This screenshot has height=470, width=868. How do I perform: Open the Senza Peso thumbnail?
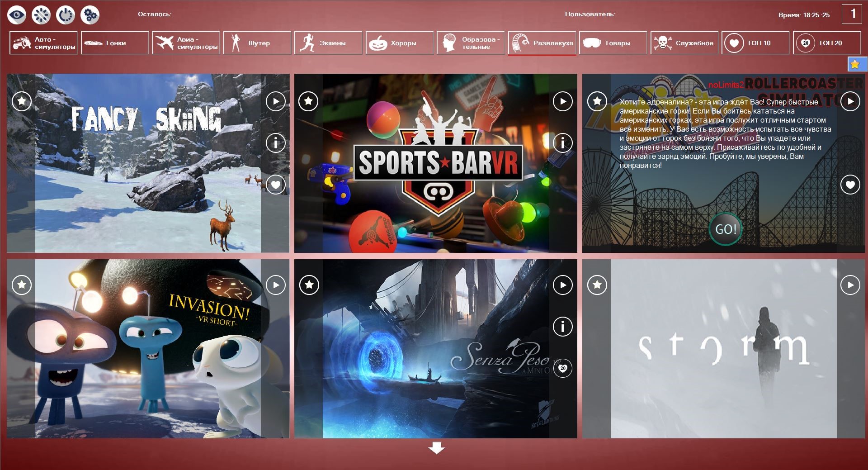pos(436,348)
